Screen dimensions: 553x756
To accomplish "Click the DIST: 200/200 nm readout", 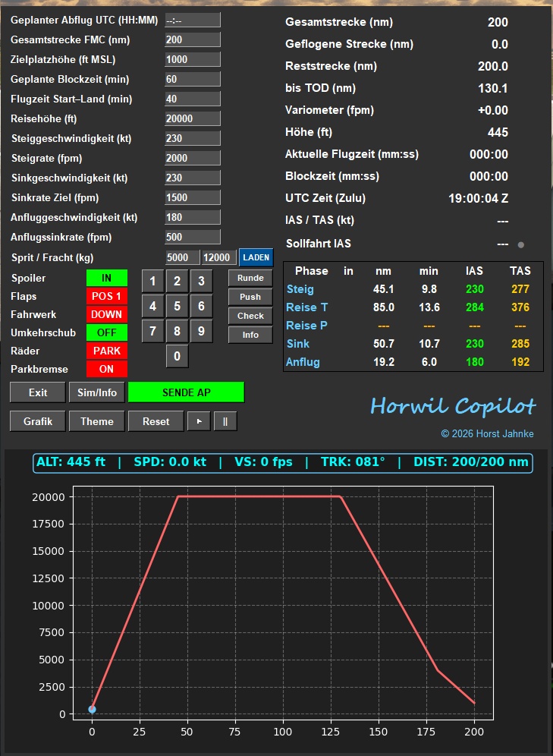I will pyautogui.click(x=471, y=462).
